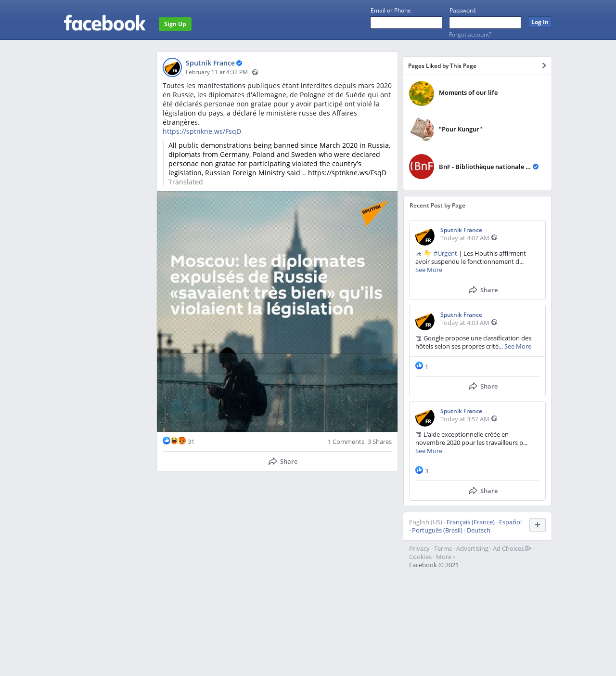The width and height of the screenshot is (616, 676).
Task: Open Moments of our life page name
Action: (x=468, y=92)
